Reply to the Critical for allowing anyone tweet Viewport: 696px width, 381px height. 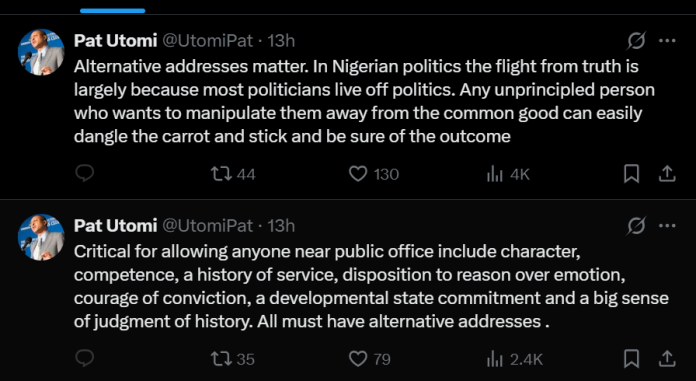click(x=84, y=358)
